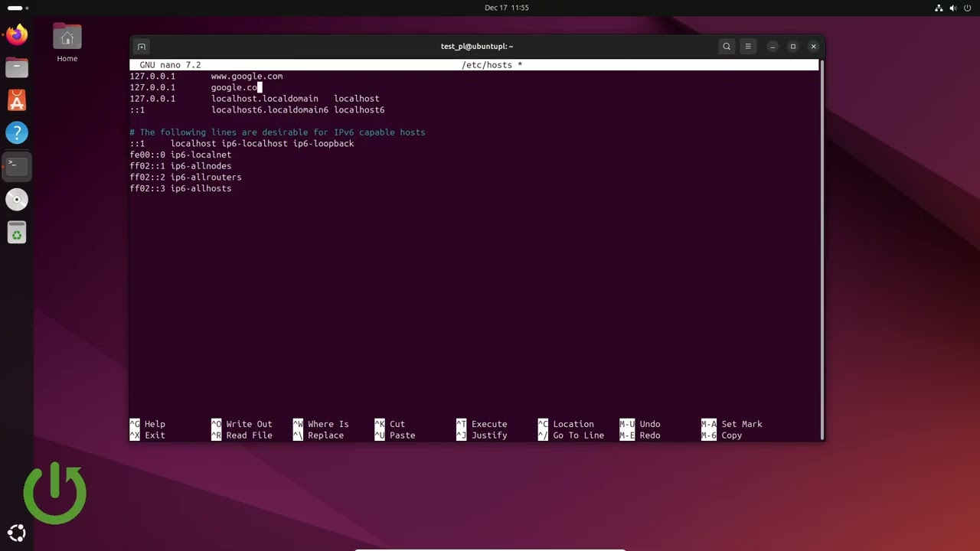This screenshot has height=551, width=980.
Task: Open the terminal search tool
Action: point(727,47)
